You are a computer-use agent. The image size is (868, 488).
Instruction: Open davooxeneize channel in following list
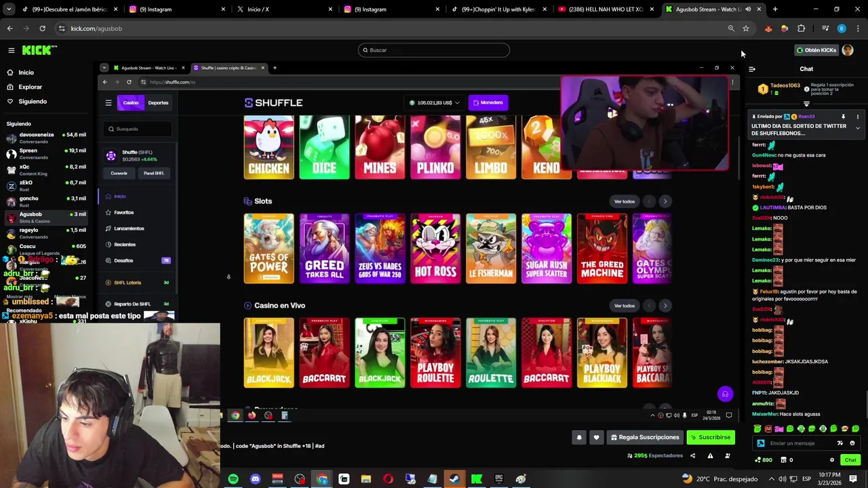pos(45,138)
